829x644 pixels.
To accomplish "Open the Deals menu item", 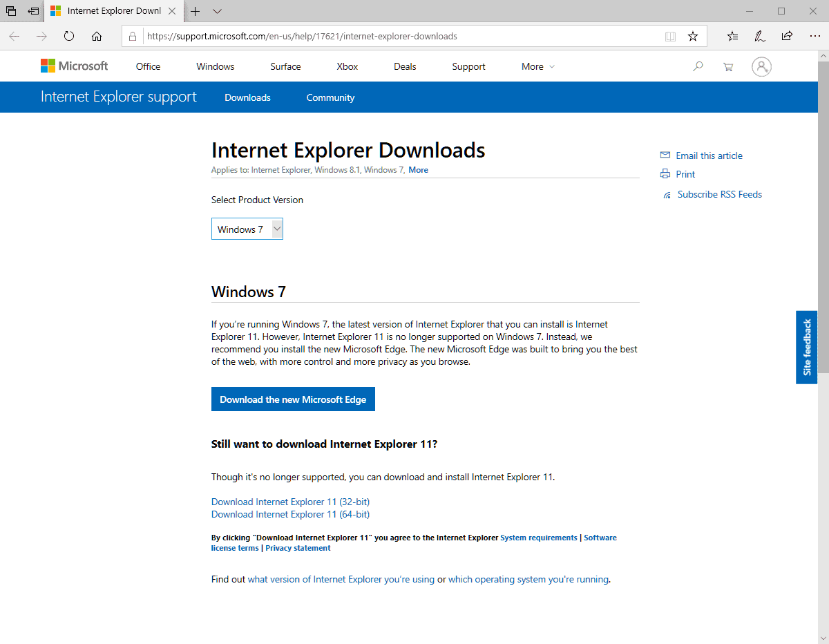I will click(x=405, y=66).
